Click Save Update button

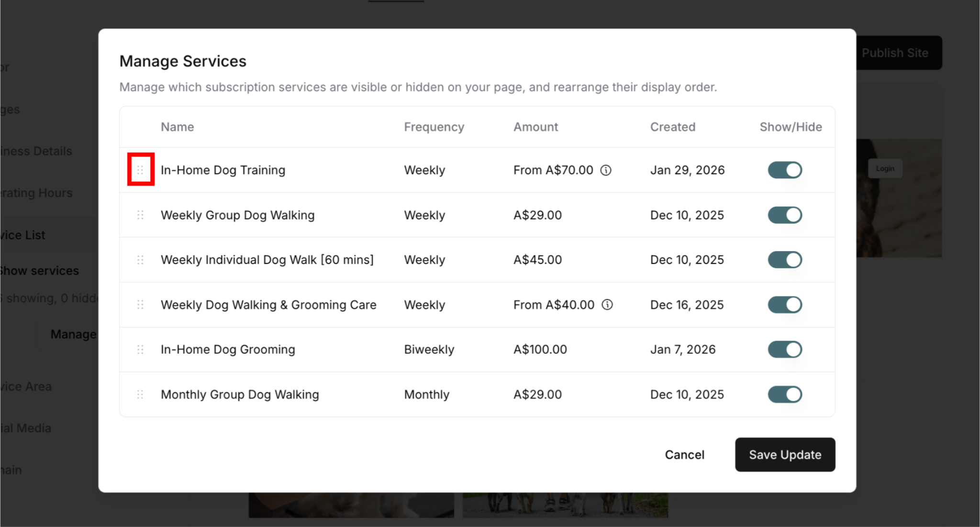click(x=785, y=454)
